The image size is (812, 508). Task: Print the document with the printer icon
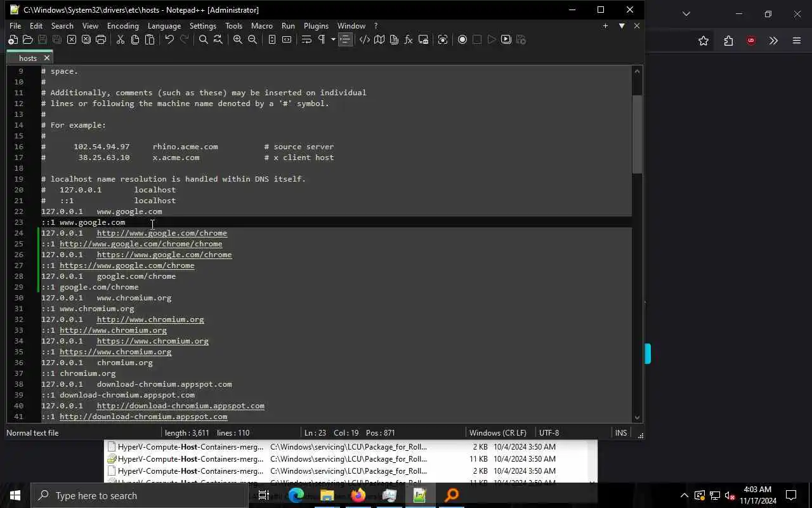click(100, 39)
